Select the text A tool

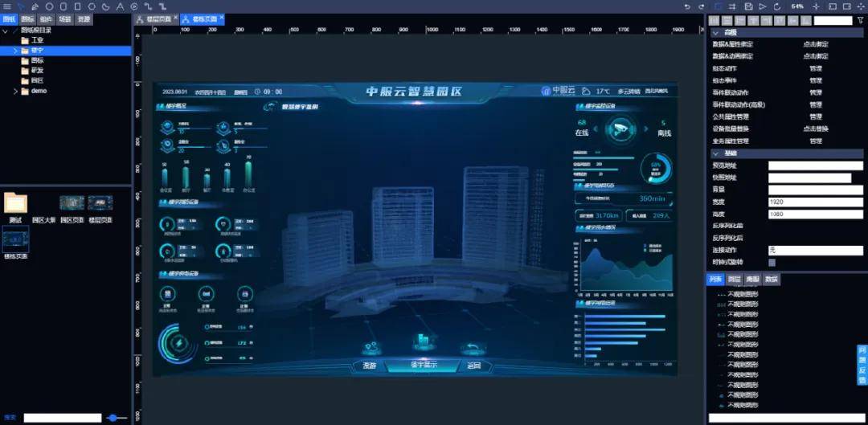[x=120, y=6]
